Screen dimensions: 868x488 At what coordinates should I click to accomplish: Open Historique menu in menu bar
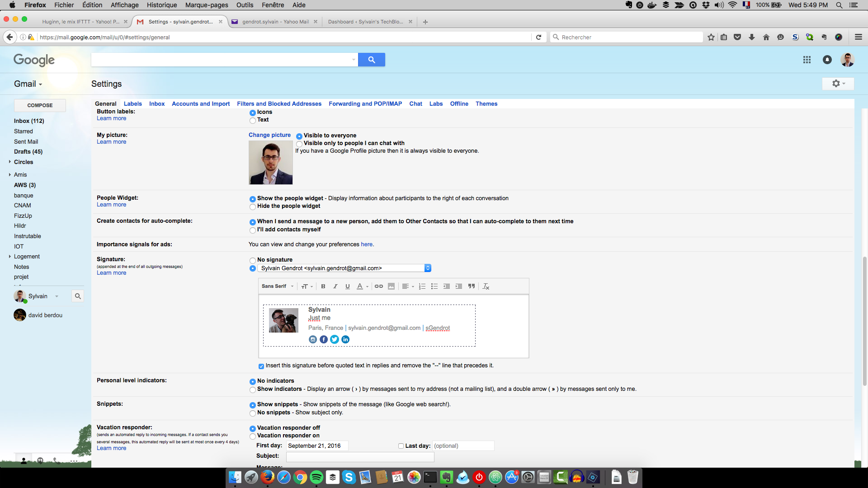click(162, 5)
